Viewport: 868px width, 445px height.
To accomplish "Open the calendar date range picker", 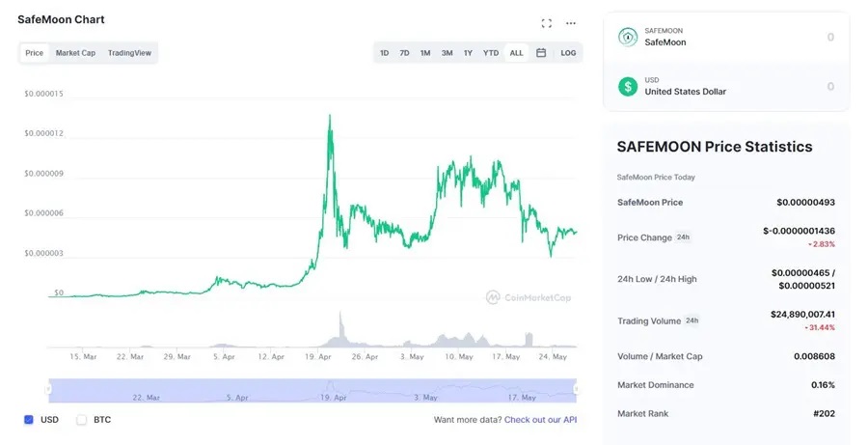I will pyautogui.click(x=541, y=53).
